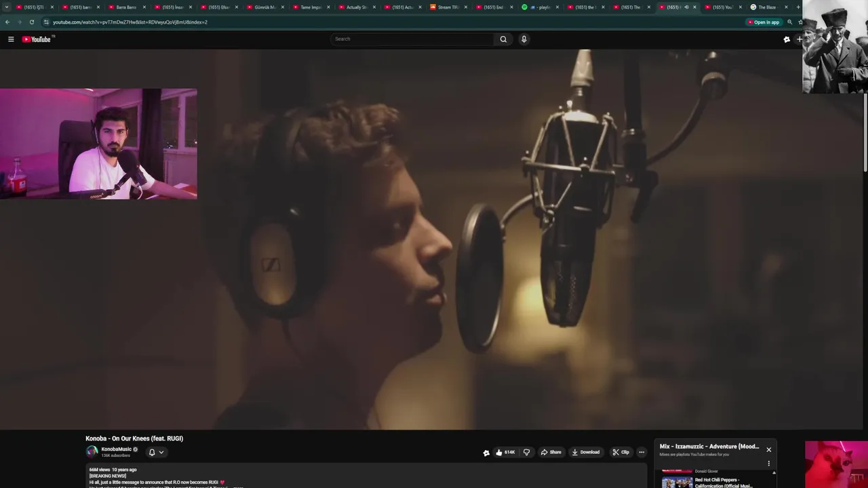The image size is (868, 488).
Task: Close The Blaze tab
Action: tap(786, 7)
